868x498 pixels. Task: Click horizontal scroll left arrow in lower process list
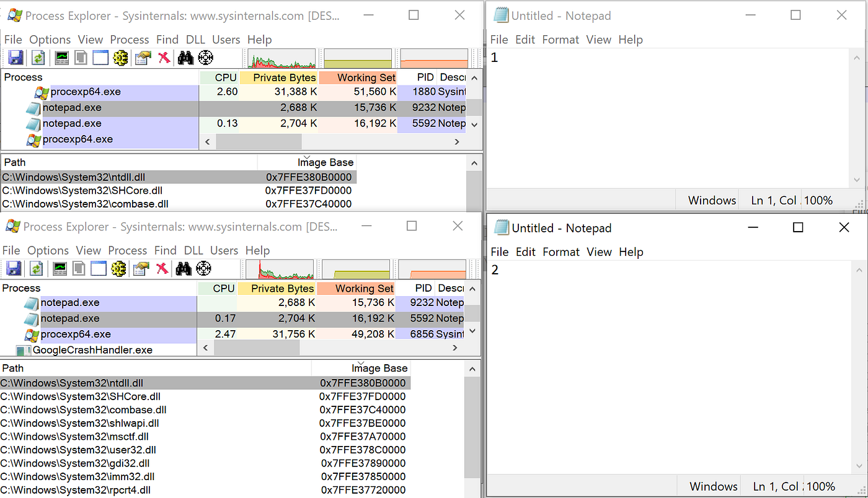pyautogui.click(x=206, y=348)
